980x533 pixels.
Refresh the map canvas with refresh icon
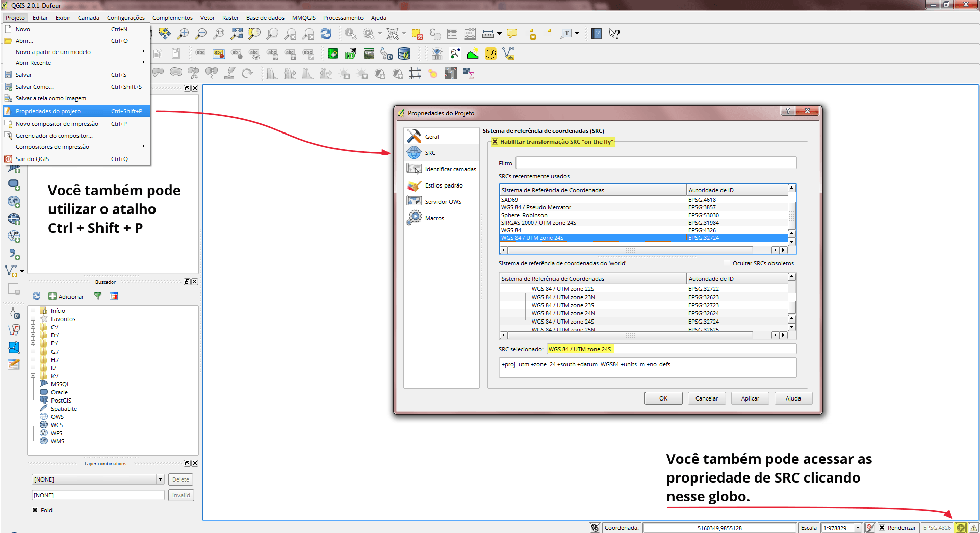326,33
